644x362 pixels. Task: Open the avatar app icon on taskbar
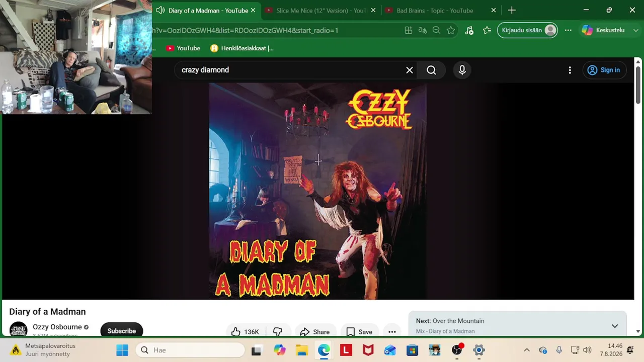point(435,350)
